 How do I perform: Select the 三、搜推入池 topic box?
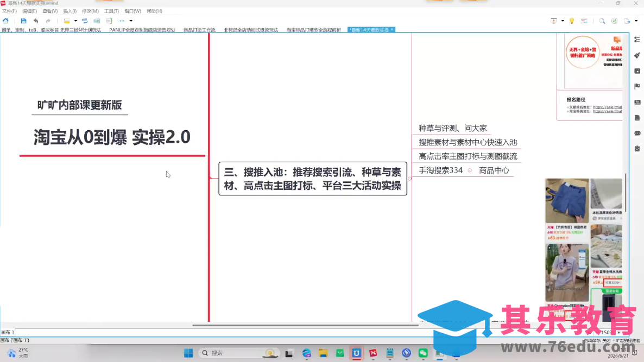tap(313, 179)
